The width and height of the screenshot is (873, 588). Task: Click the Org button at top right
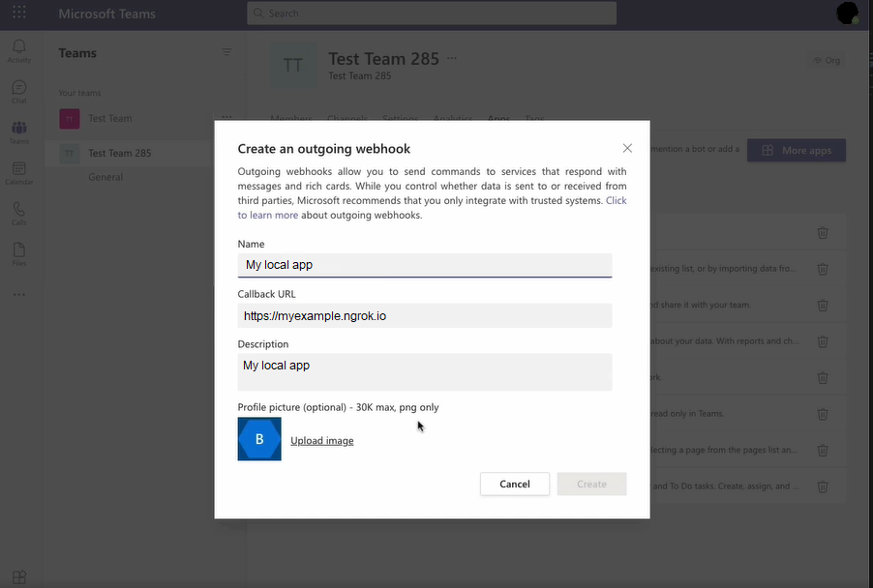827,60
